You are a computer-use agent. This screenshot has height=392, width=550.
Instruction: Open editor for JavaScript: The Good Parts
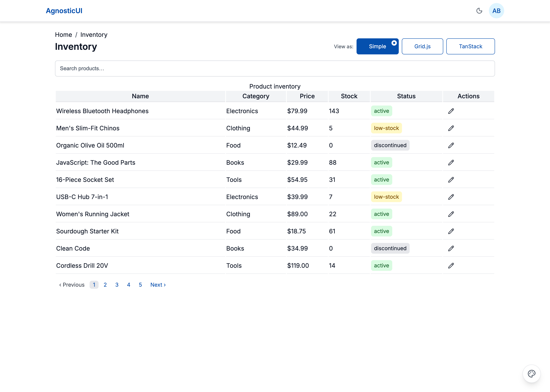click(x=451, y=162)
